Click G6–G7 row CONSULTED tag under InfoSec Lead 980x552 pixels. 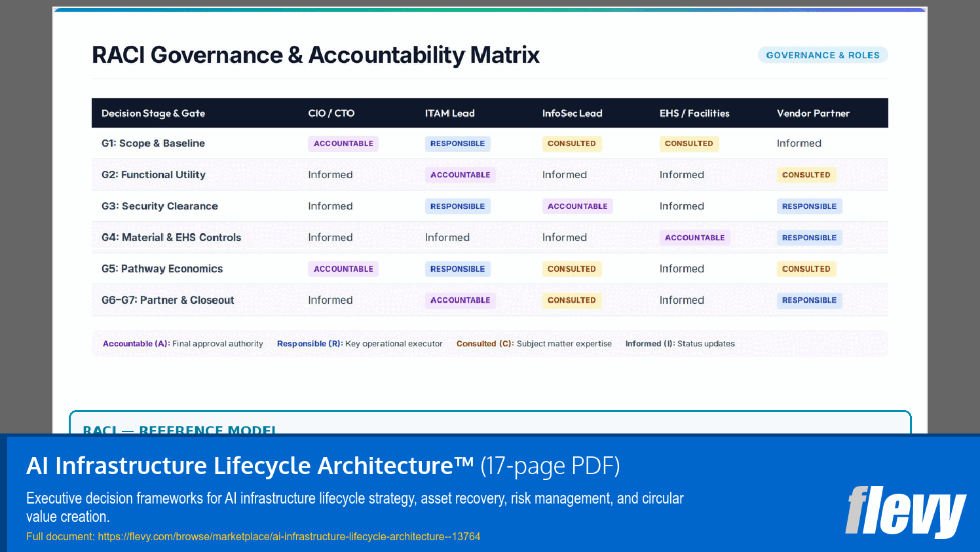pyautogui.click(x=572, y=300)
